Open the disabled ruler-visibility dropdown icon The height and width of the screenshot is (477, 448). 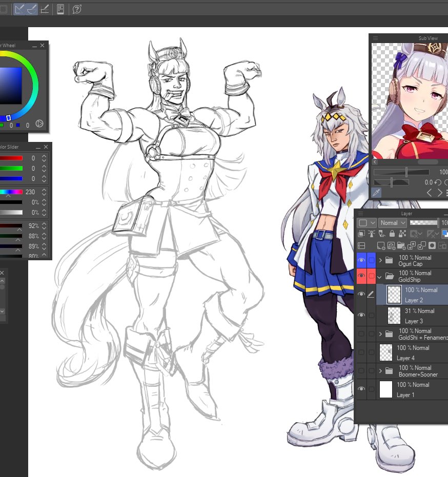pos(433,234)
